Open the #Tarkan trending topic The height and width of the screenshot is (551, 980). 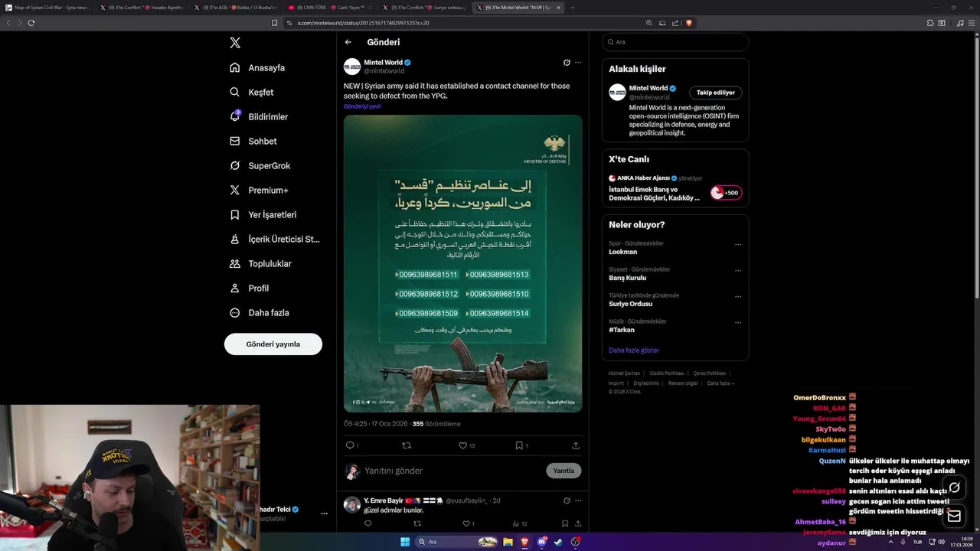(622, 330)
